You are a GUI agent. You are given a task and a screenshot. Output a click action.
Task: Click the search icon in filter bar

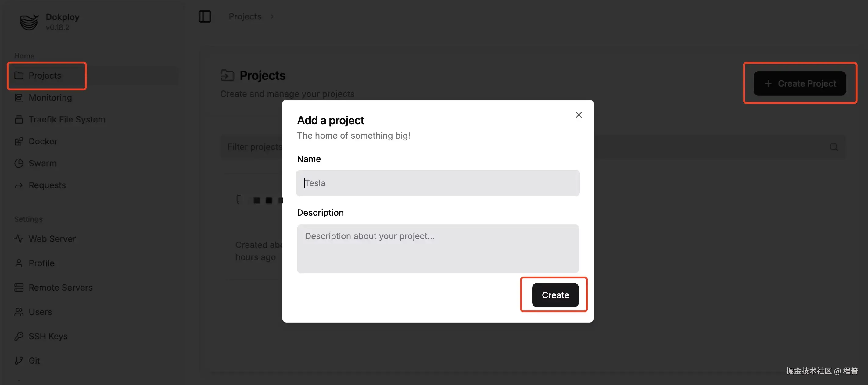point(834,147)
